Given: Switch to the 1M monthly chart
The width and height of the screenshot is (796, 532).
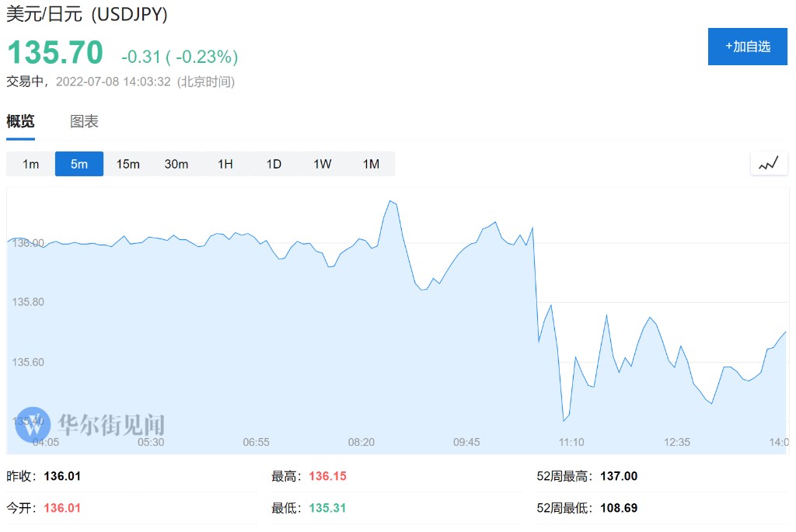Looking at the screenshot, I should 371,164.
